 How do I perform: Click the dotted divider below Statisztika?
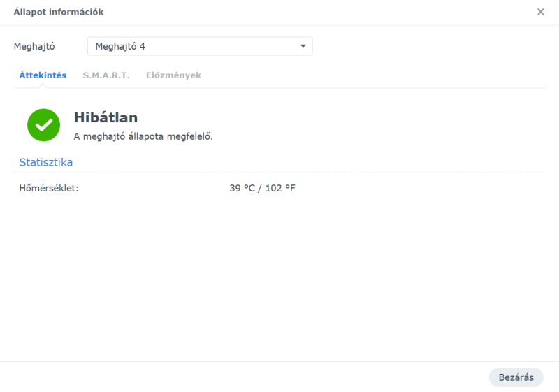[x=280, y=173]
